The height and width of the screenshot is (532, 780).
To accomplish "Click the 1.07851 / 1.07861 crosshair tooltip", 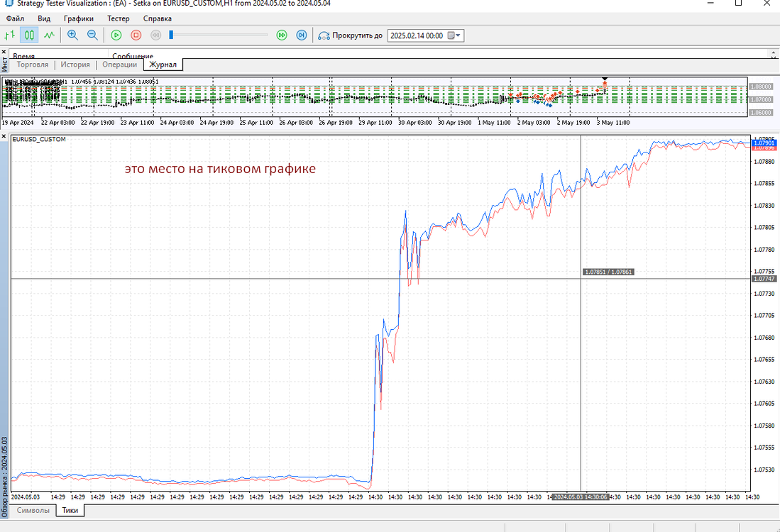I will point(608,272).
